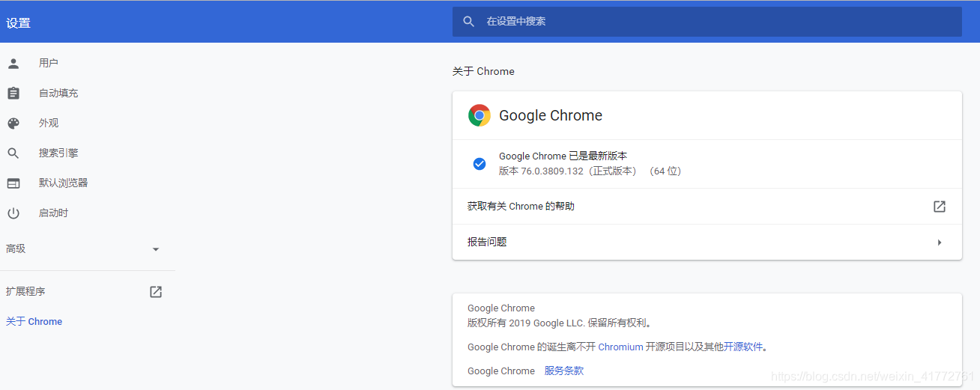Viewport: 980px width, 390px height.
Task: Click the search icon in the settings search bar
Action: 469,22
